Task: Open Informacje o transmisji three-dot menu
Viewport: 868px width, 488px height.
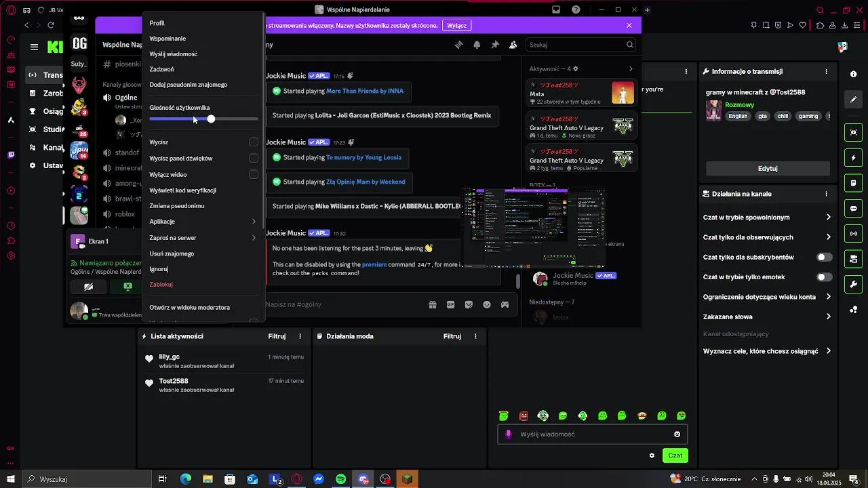Action: (x=826, y=71)
